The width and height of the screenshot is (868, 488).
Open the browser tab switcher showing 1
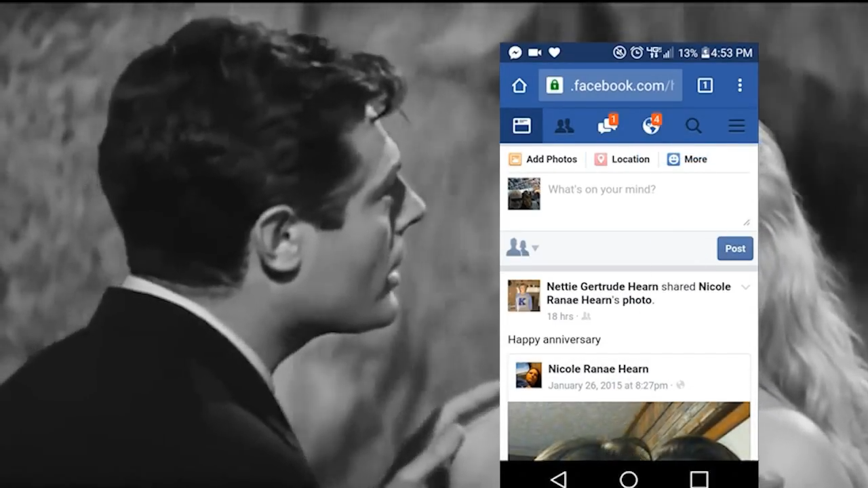pos(705,85)
